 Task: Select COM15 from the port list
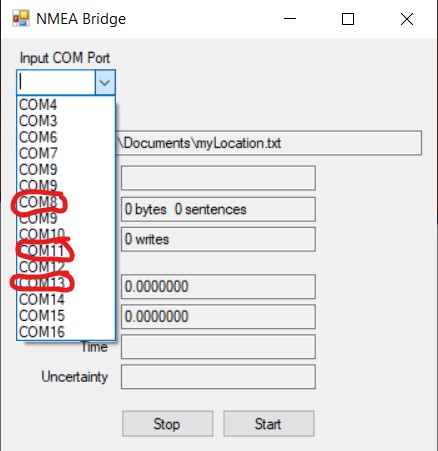66,316
